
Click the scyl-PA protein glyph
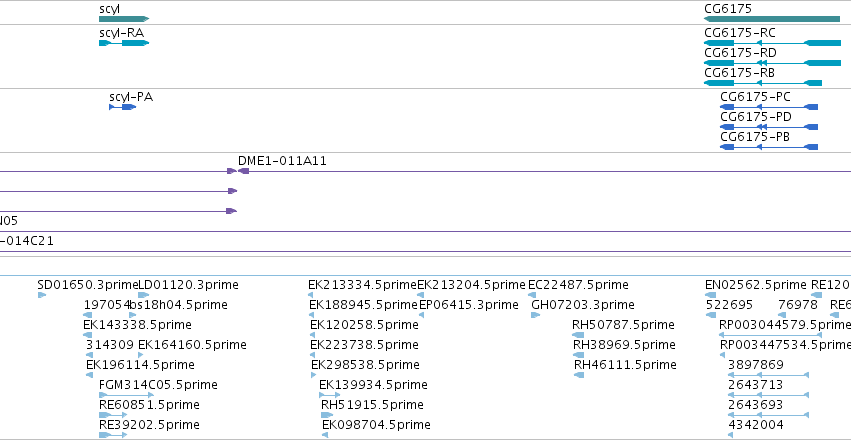pos(122,107)
